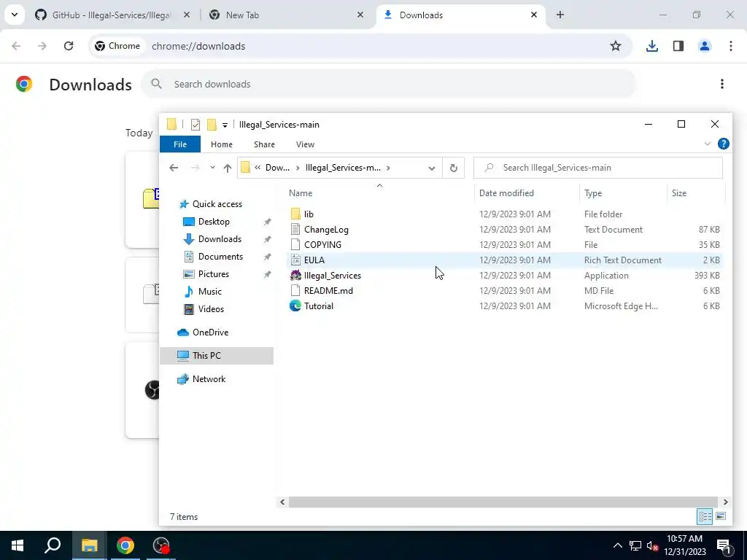Click horizontal scrollbar left arrow
This screenshot has width=747, height=560.
point(282,502)
